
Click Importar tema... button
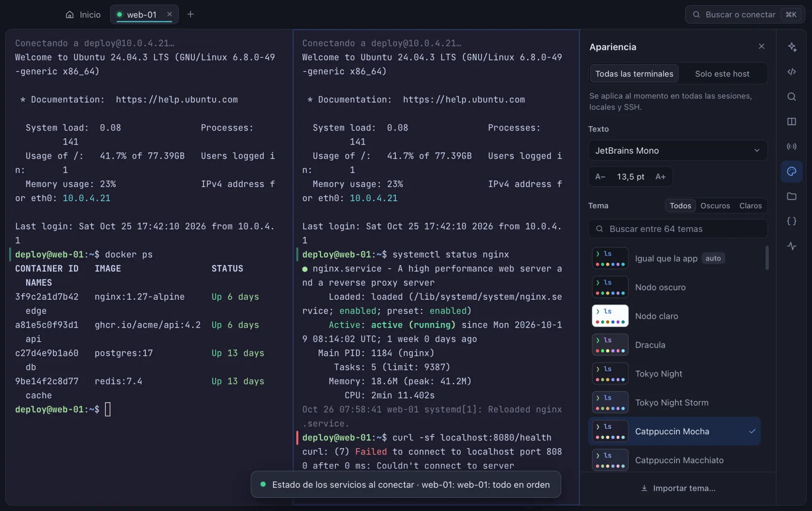click(678, 488)
